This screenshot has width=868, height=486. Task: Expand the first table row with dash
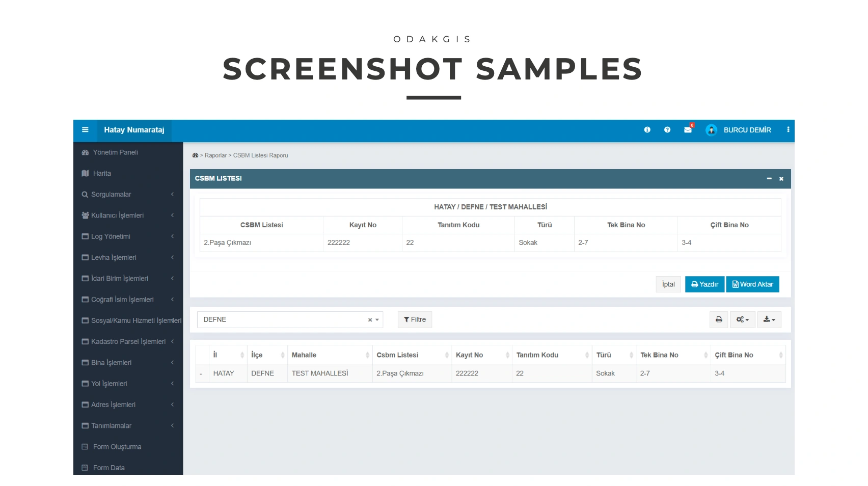coord(201,374)
